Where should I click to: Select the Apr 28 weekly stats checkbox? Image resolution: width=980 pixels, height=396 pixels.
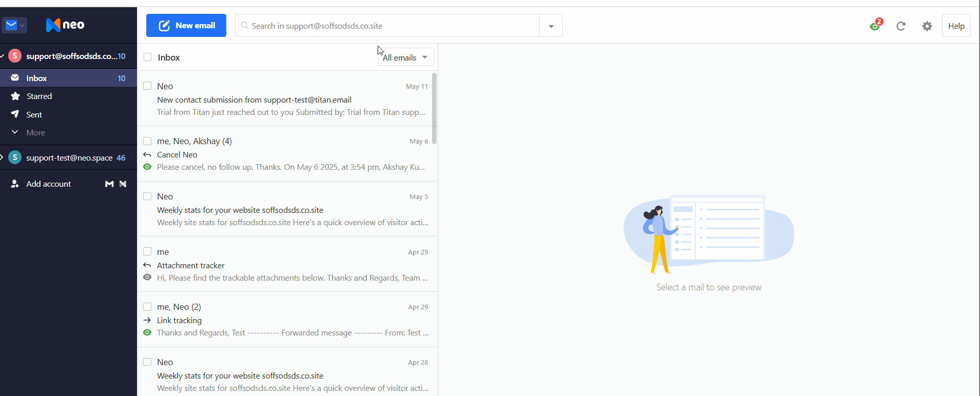(147, 362)
